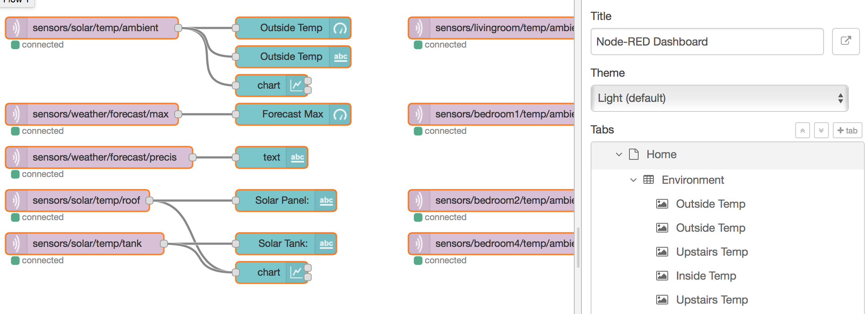The height and width of the screenshot is (314, 868).
Task: Click the widget icon beside last Upstairs Temp
Action: pyautogui.click(x=662, y=300)
